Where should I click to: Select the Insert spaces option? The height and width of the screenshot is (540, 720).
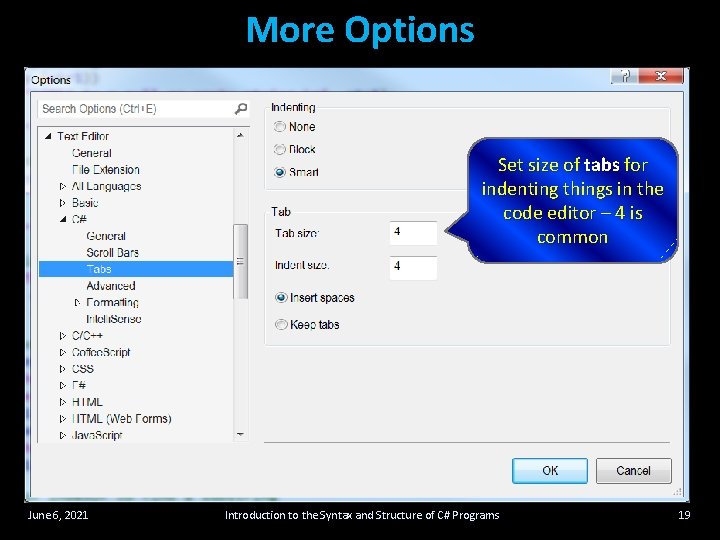pos(281,298)
